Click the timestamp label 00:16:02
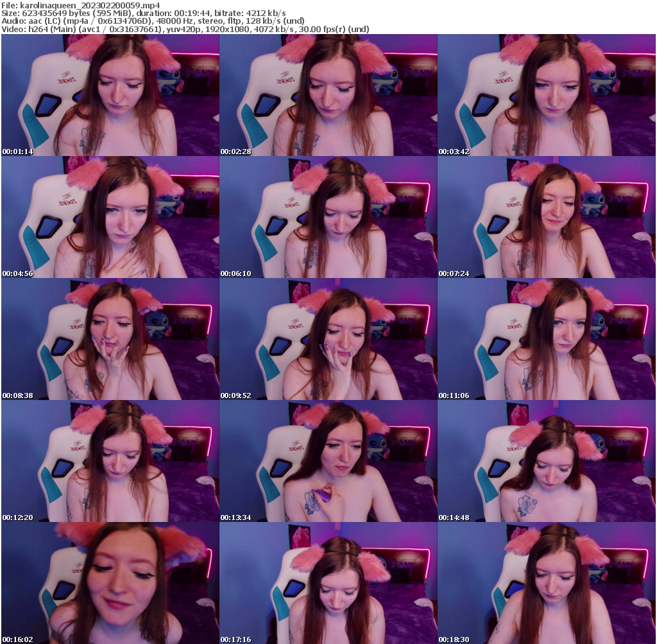The height and width of the screenshot is (644, 657). [x=17, y=639]
